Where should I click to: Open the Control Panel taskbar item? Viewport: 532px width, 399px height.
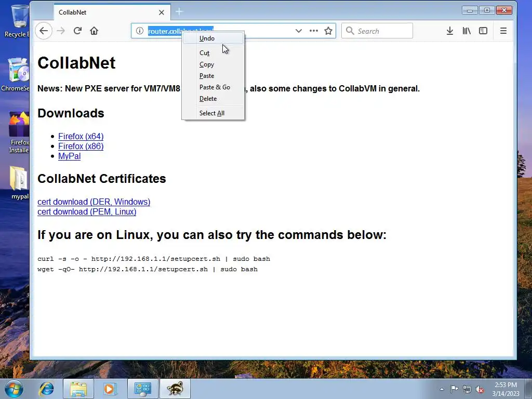[x=142, y=389]
